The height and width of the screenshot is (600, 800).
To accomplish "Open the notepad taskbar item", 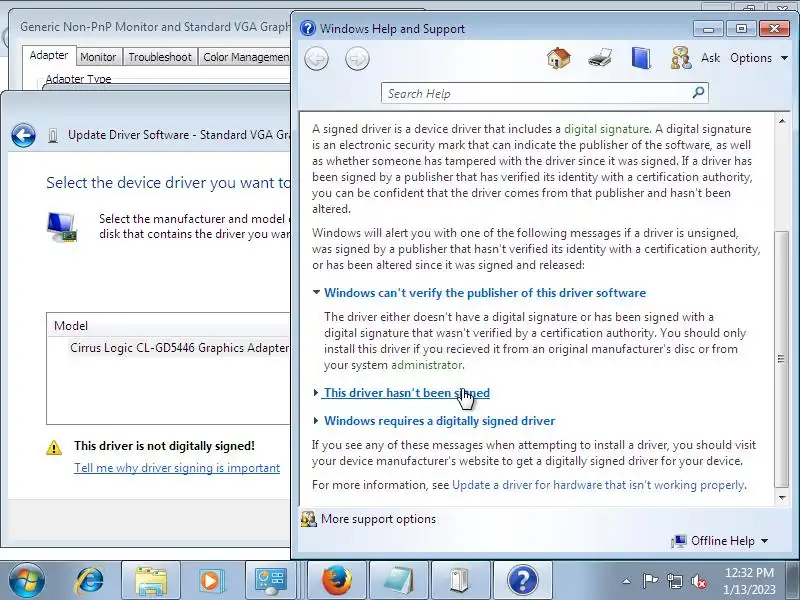I will [x=399, y=581].
